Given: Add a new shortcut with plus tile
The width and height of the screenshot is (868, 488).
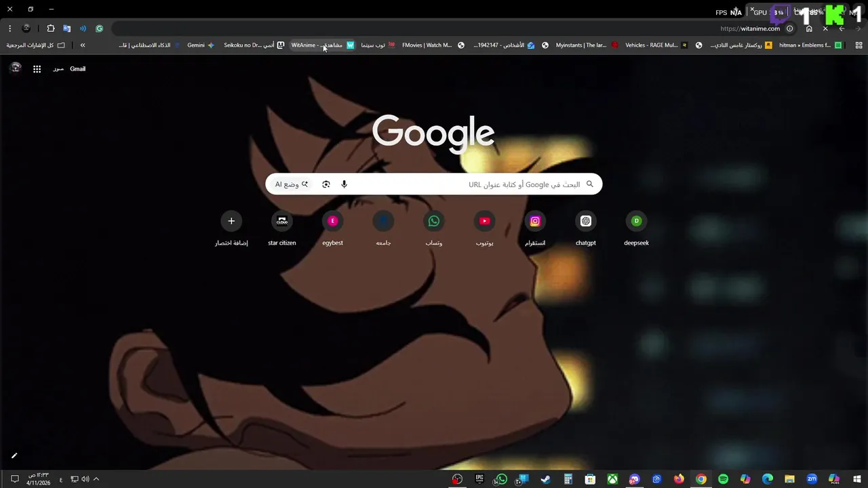Looking at the screenshot, I should [231, 228].
